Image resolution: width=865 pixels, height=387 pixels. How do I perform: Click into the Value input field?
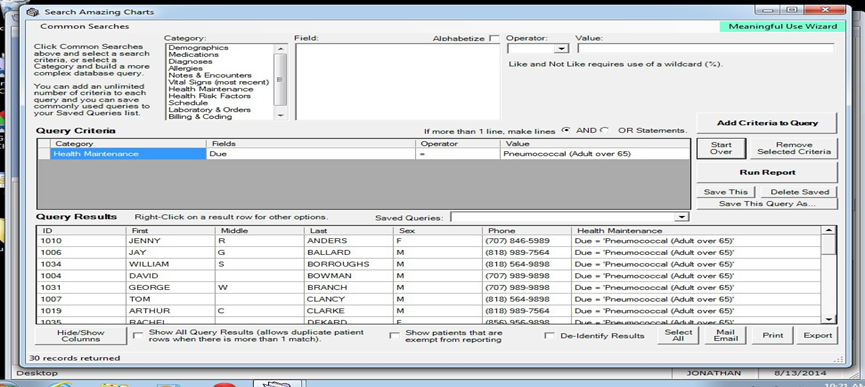[x=706, y=49]
